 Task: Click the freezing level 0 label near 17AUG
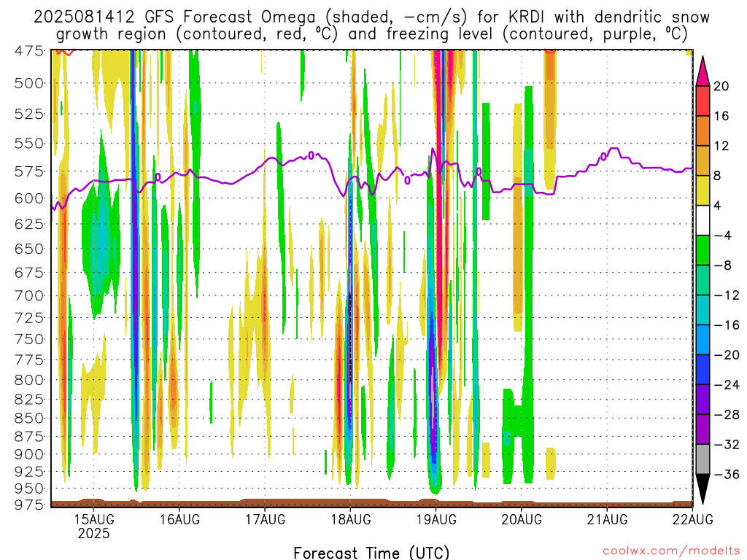pos(311,155)
